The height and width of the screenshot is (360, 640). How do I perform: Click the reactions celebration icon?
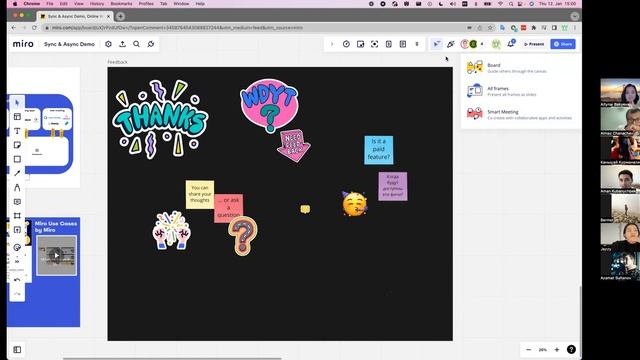coord(451,44)
